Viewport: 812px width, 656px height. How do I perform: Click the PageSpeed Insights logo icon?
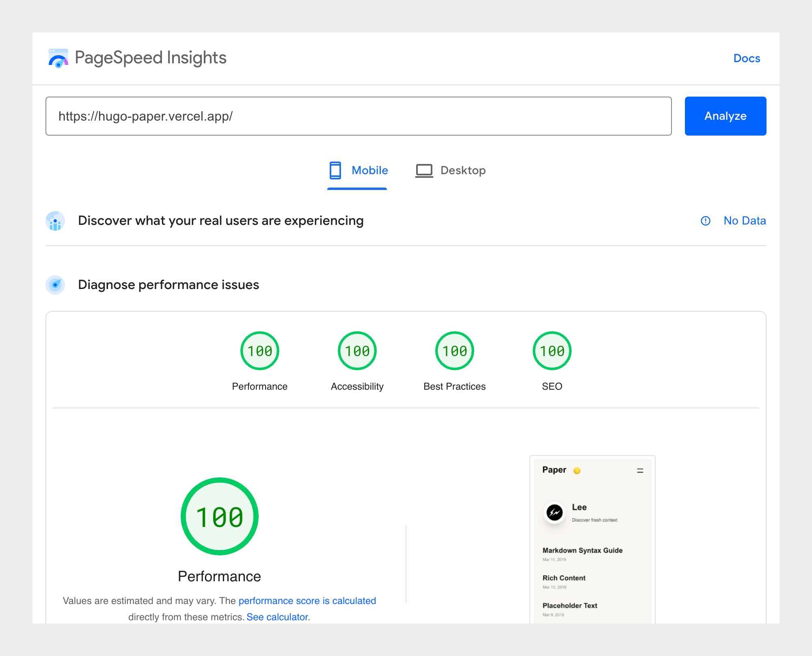[58, 58]
